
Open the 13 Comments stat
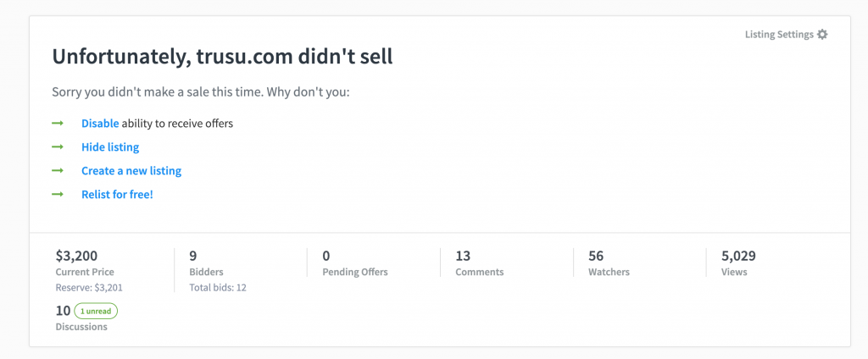(x=480, y=263)
